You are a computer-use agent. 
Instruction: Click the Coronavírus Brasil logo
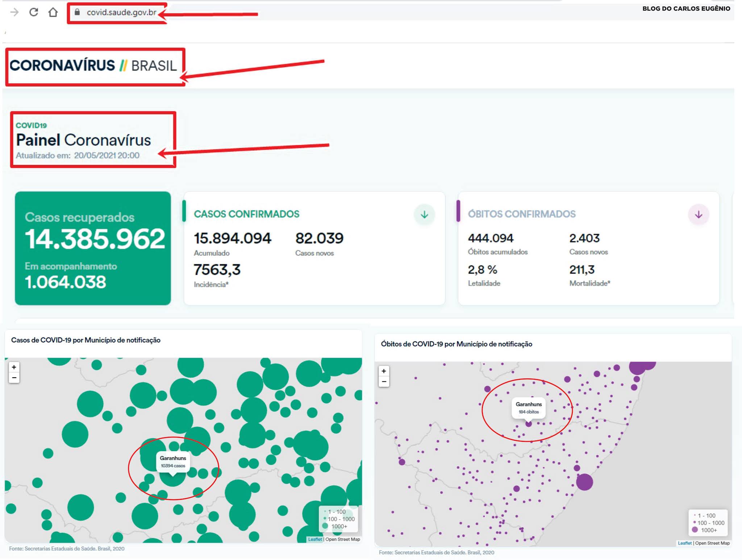[x=93, y=66]
